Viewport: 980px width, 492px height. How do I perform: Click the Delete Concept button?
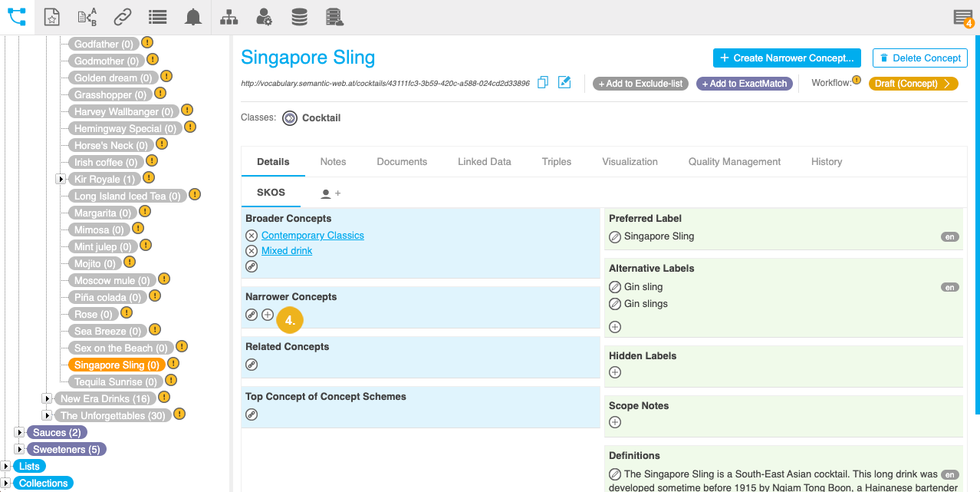(x=919, y=58)
